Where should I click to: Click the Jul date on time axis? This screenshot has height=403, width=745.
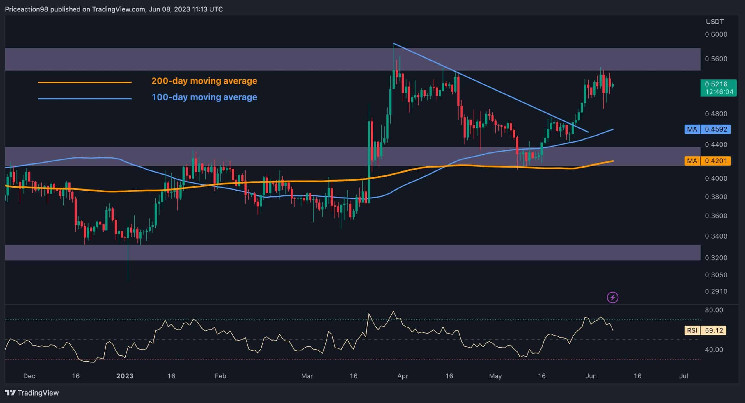[x=684, y=376]
